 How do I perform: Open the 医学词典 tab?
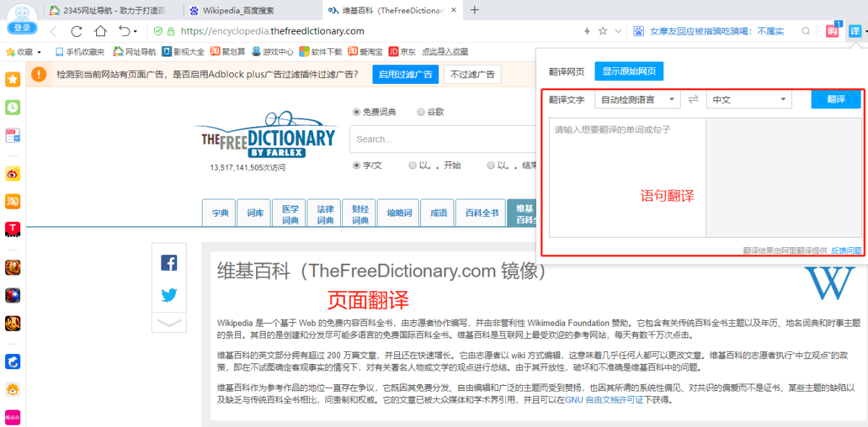point(290,213)
